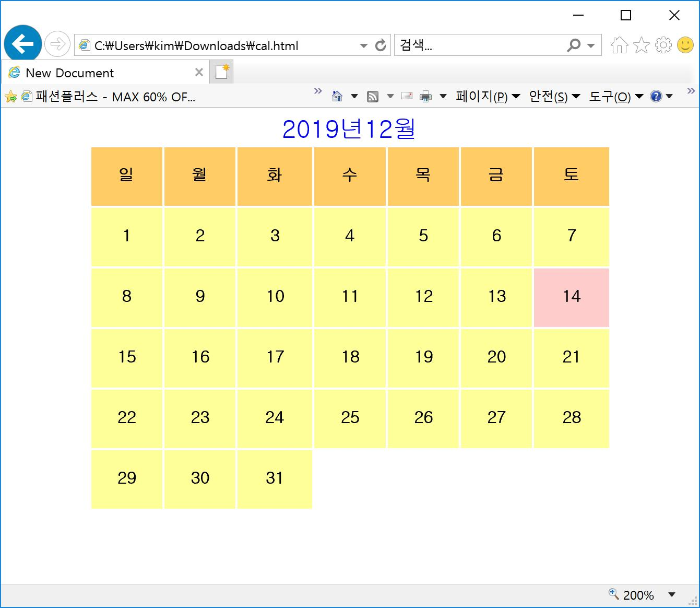Expand RSS feeds dropdown arrow
This screenshot has height=608, width=700.
pyautogui.click(x=390, y=96)
